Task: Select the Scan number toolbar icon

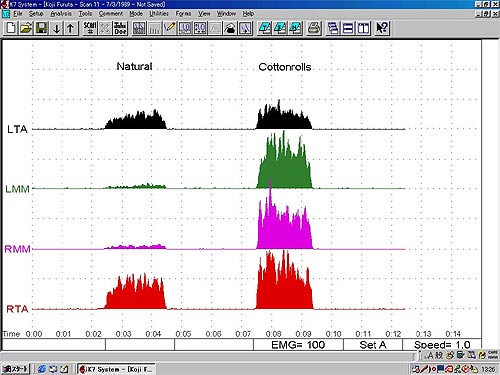Action: tap(90, 28)
